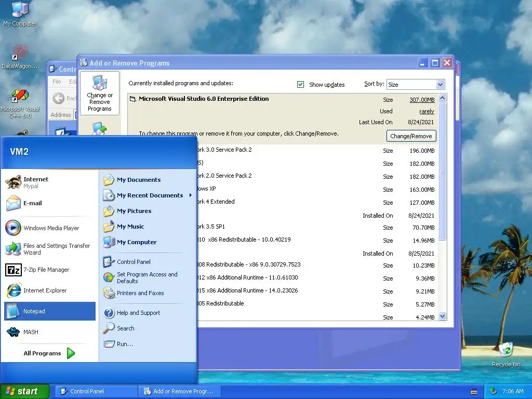Click the program list scrollbar down arrow

tap(442, 316)
